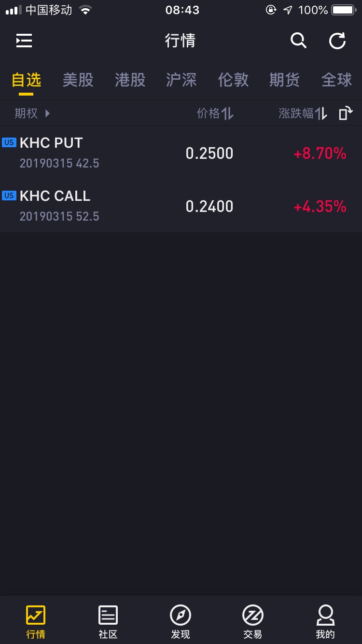The height and width of the screenshot is (644, 362).
Task: Switch to the 港股 tab
Action: 130,80
